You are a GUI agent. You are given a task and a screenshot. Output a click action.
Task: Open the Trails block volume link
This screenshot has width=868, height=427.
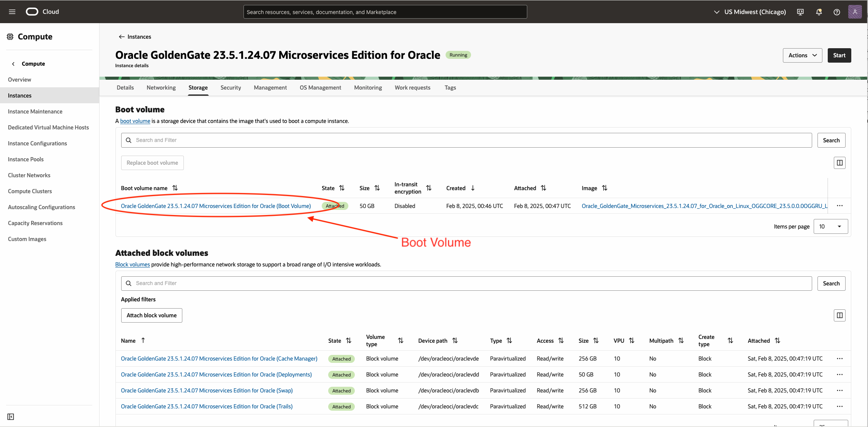coord(207,407)
